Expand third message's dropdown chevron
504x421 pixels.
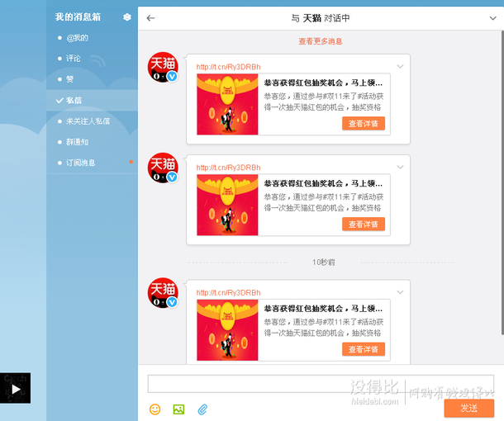click(400, 292)
